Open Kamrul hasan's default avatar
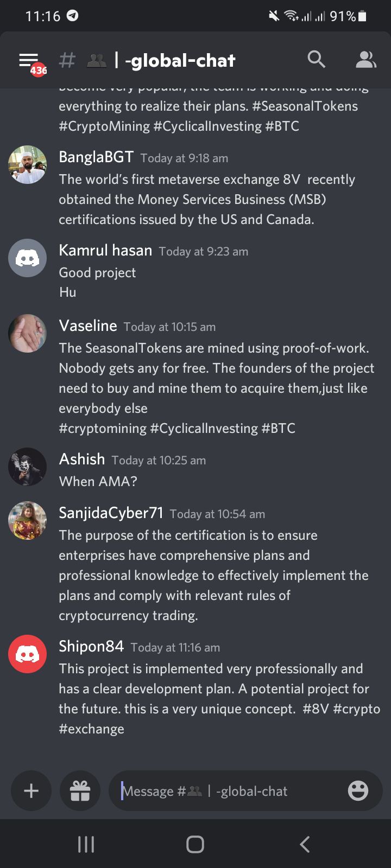The image size is (391, 868). tap(27, 258)
